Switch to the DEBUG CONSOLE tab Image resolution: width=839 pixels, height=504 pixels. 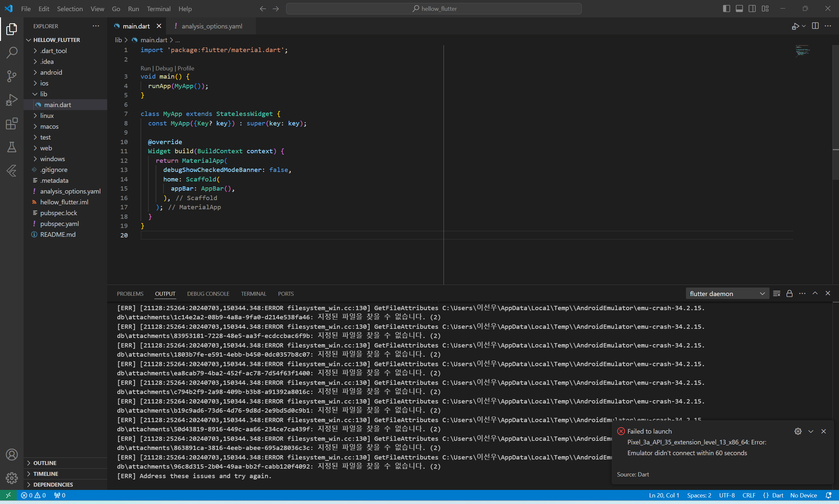click(208, 294)
